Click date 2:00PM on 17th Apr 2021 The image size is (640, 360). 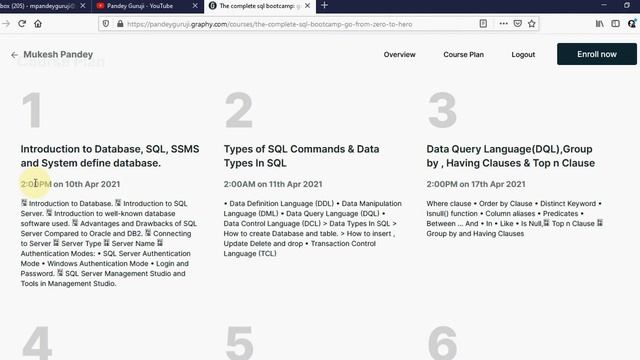pos(476,184)
